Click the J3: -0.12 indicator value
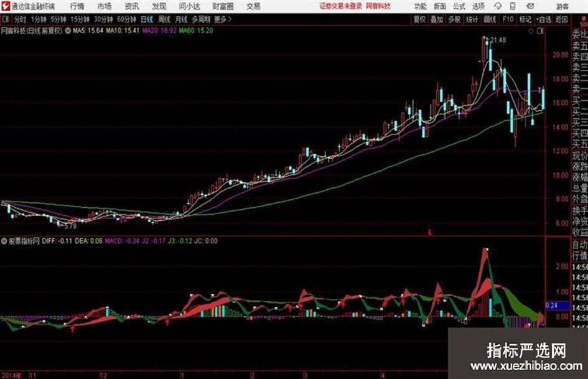Screen dimensions: 588x379 pos(180,241)
